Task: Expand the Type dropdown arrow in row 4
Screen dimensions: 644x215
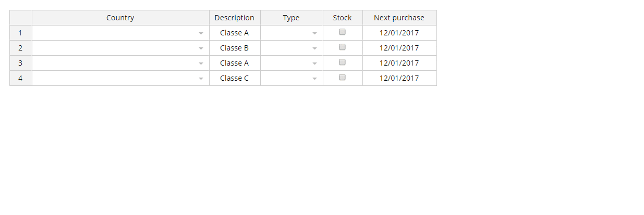Action: tap(314, 79)
